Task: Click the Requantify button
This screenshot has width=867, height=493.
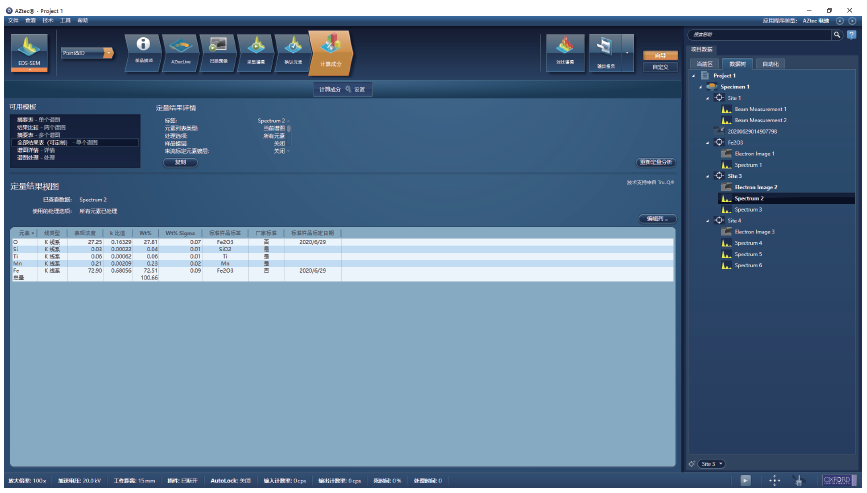Action: point(655,162)
